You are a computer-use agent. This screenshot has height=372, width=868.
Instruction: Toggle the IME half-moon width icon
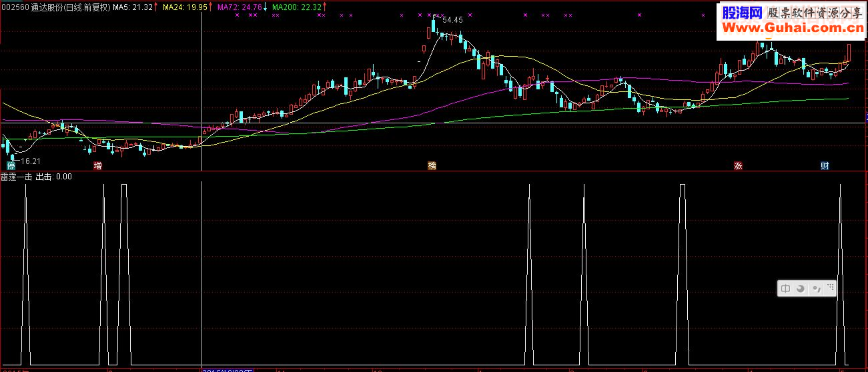point(801,289)
